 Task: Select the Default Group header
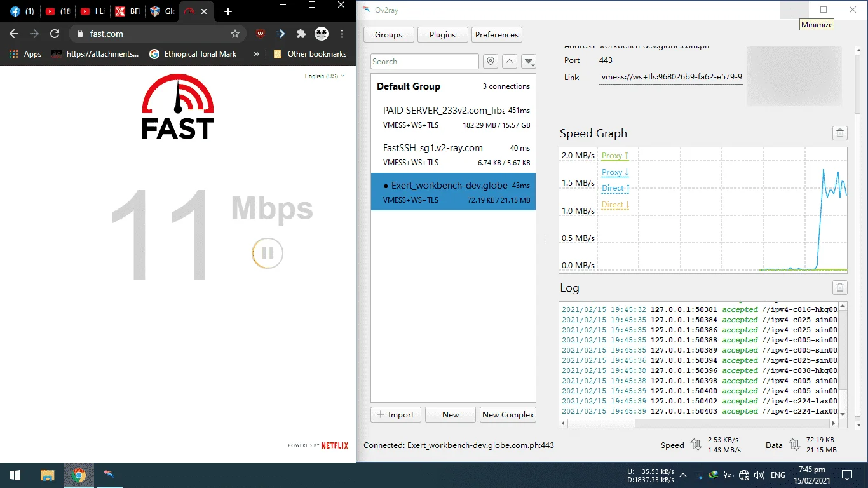[x=453, y=86]
